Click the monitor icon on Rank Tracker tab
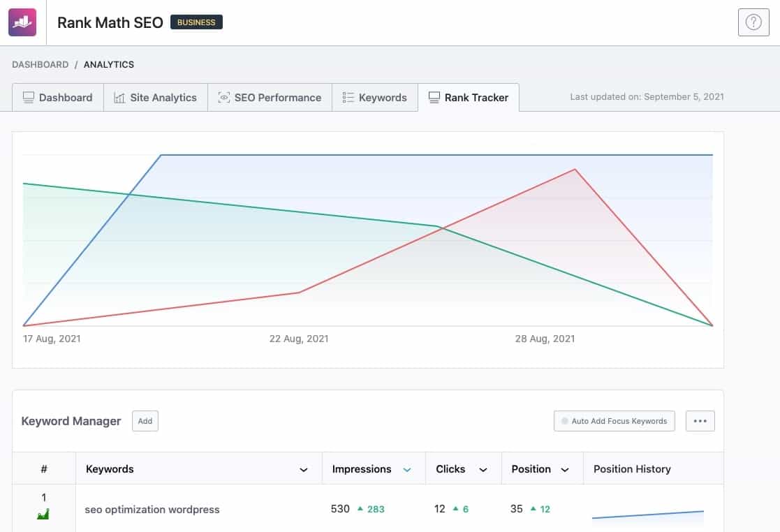Screen dimensions: 780x532 (x=434, y=98)
